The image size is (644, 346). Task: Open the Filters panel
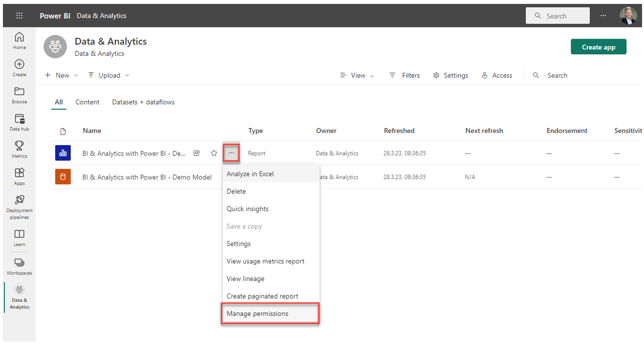[x=405, y=75]
